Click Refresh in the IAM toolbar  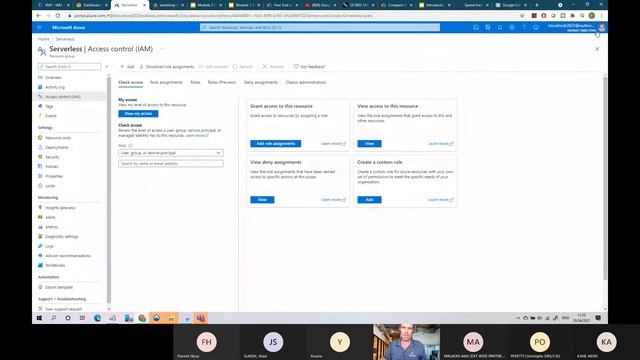tap(243, 67)
